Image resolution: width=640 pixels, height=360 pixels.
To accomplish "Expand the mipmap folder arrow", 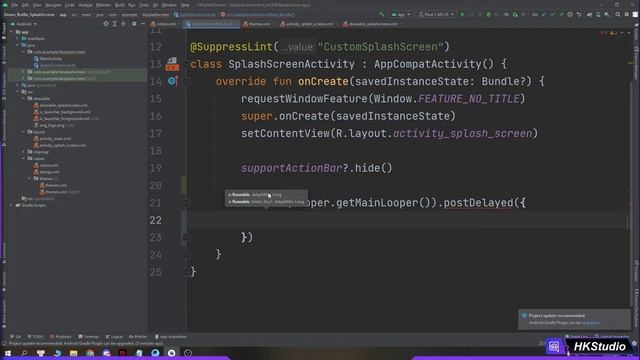I will (x=24, y=152).
